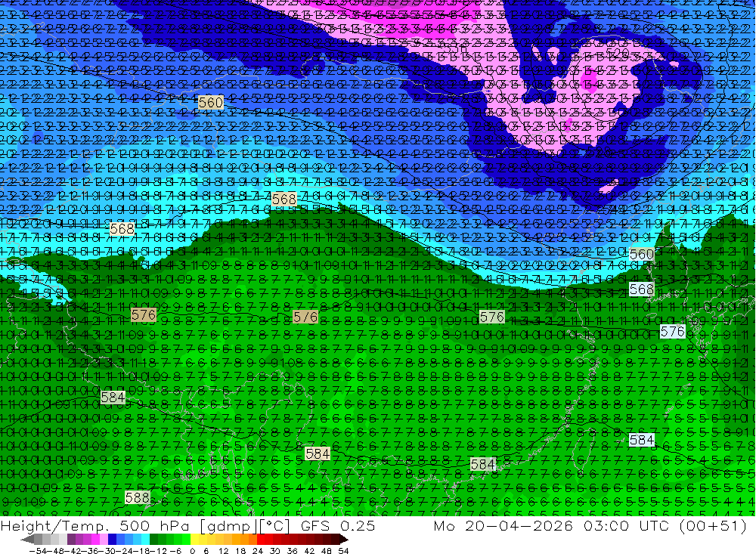Viewport: 756px width, 554px height.
Task: Click the date 'Mo 20-04-2026'
Action: click(503, 525)
